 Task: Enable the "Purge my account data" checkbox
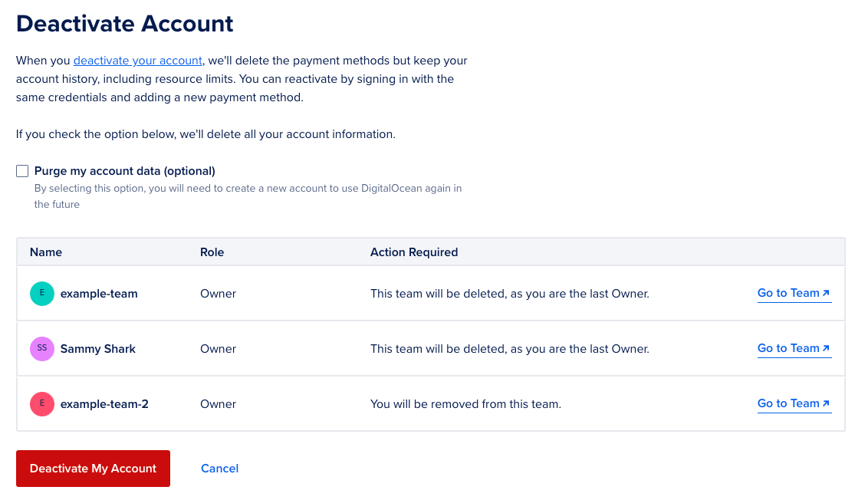[x=22, y=170]
